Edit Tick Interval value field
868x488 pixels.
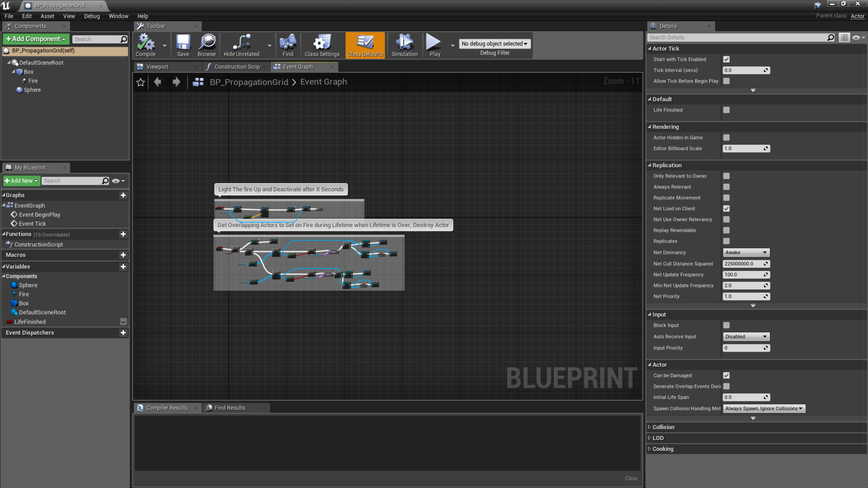pos(746,70)
